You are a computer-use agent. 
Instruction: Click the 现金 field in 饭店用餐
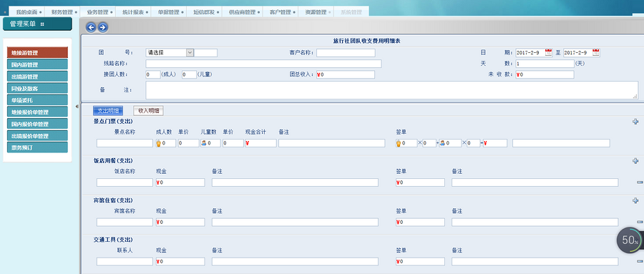click(x=180, y=182)
